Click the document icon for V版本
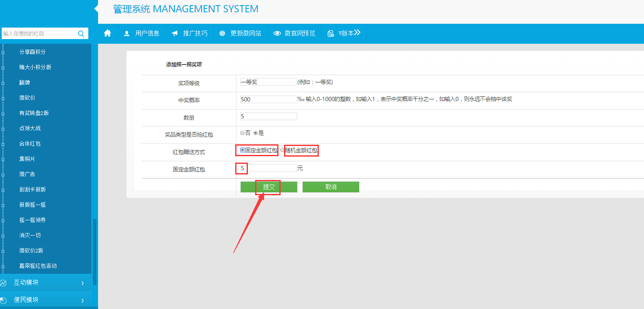 pyautogui.click(x=330, y=34)
